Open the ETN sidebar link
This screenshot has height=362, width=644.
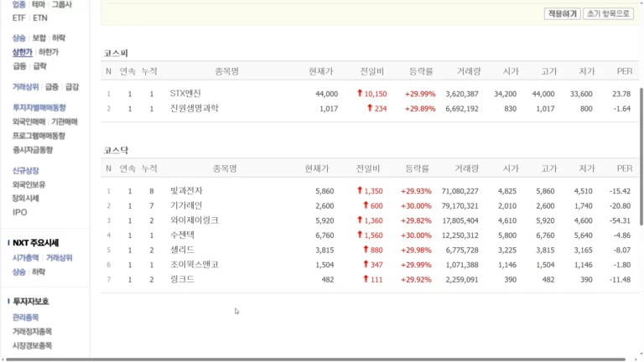point(40,18)
